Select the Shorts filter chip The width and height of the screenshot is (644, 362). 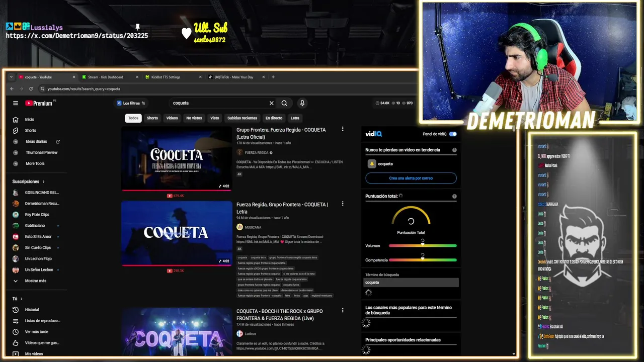(x=152, y=118)
